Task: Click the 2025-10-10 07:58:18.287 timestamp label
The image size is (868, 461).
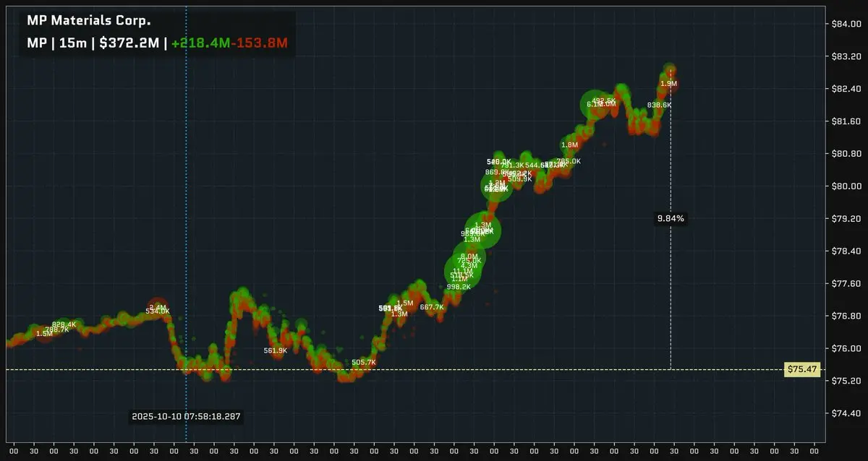Action: tap(186, 417)
